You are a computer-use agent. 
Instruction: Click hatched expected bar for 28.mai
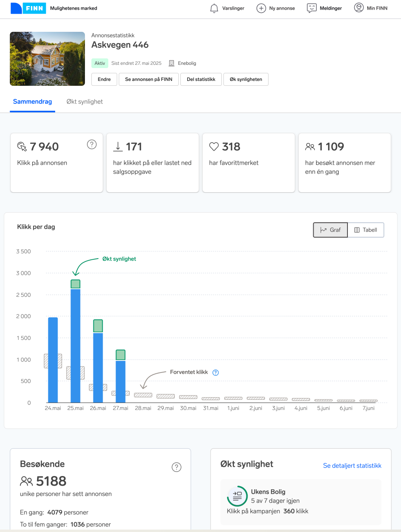(x=143, y=395)
